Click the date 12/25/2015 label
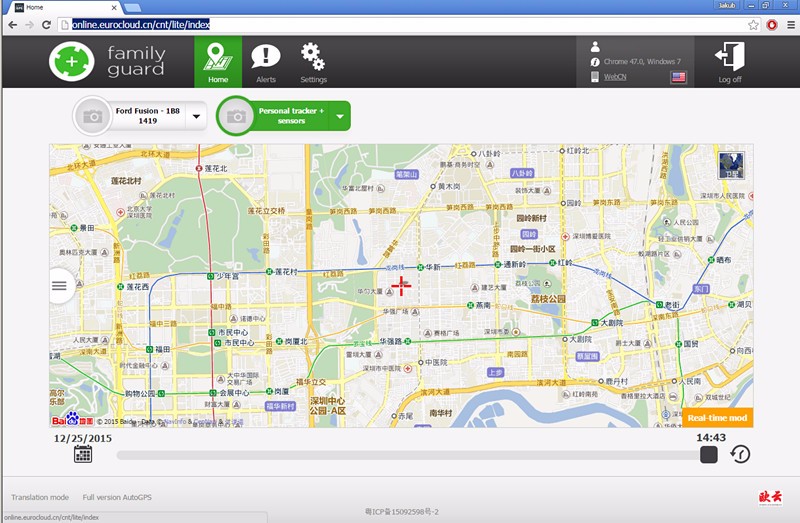 pyautogui.click(x=83, y=438)
